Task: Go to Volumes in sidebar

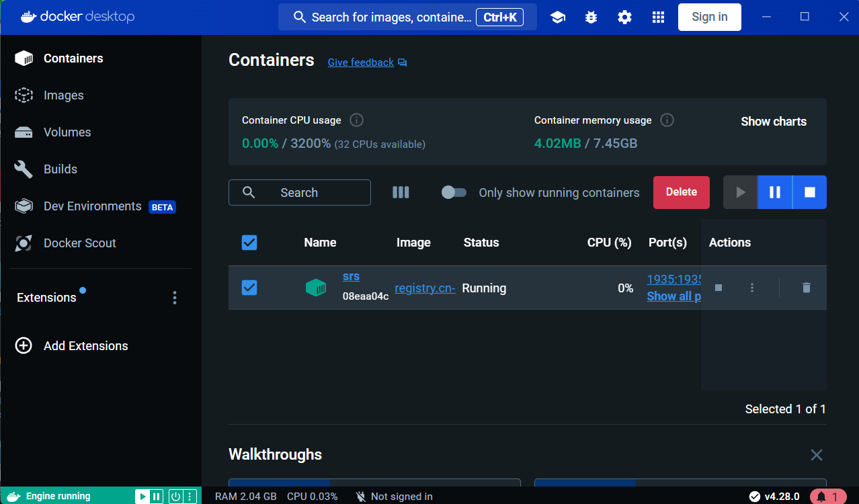Action: click(x=101, y=132)
